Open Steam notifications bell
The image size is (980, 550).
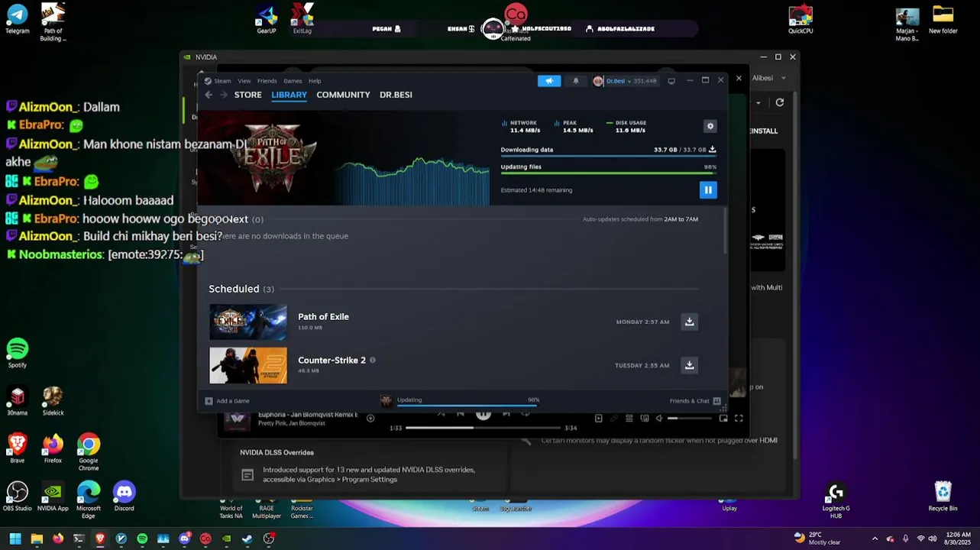(x=576, y=81)
